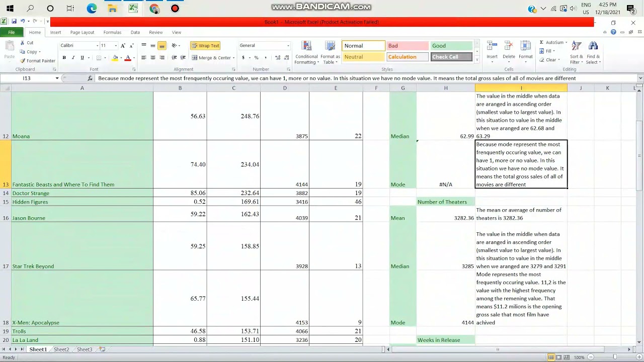Toggle middle vertical alignment
The height and width of the screenshot is (362, 644).
tap(153, 45)
